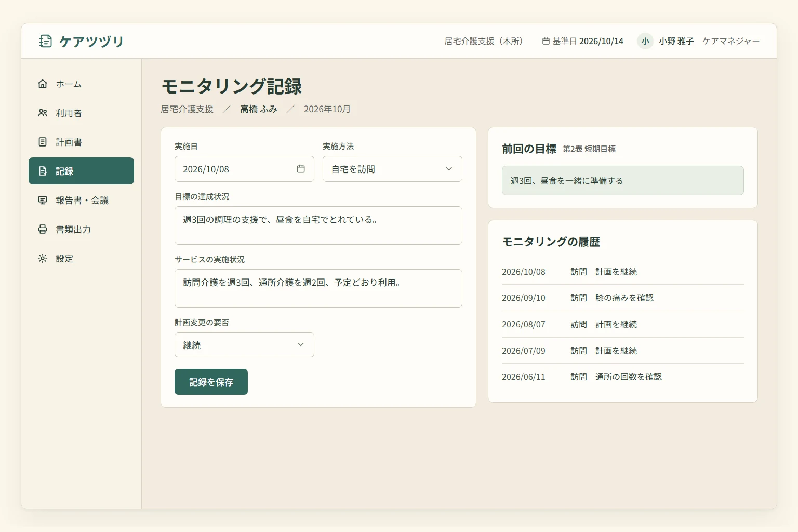This screenshot has width=798, height=532.
Task: Open 書類出力 in the sidebar
Action: pyautogui.click(x=81, y=229)
